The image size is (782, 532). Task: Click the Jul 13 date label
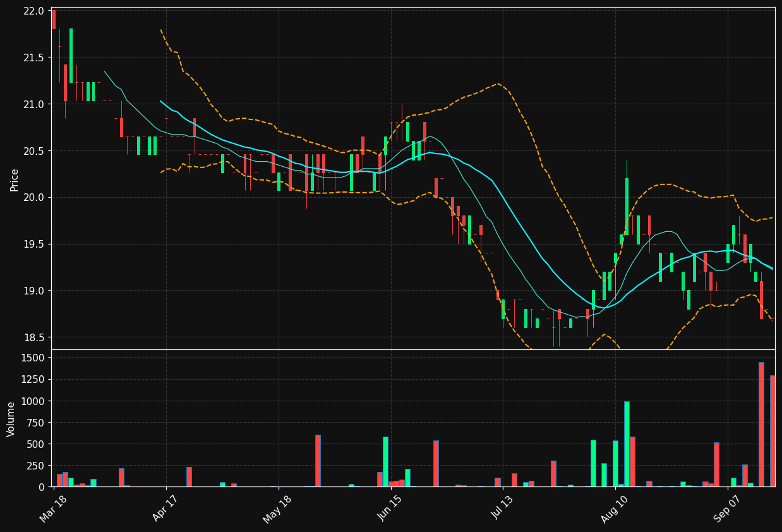point(502,508)
